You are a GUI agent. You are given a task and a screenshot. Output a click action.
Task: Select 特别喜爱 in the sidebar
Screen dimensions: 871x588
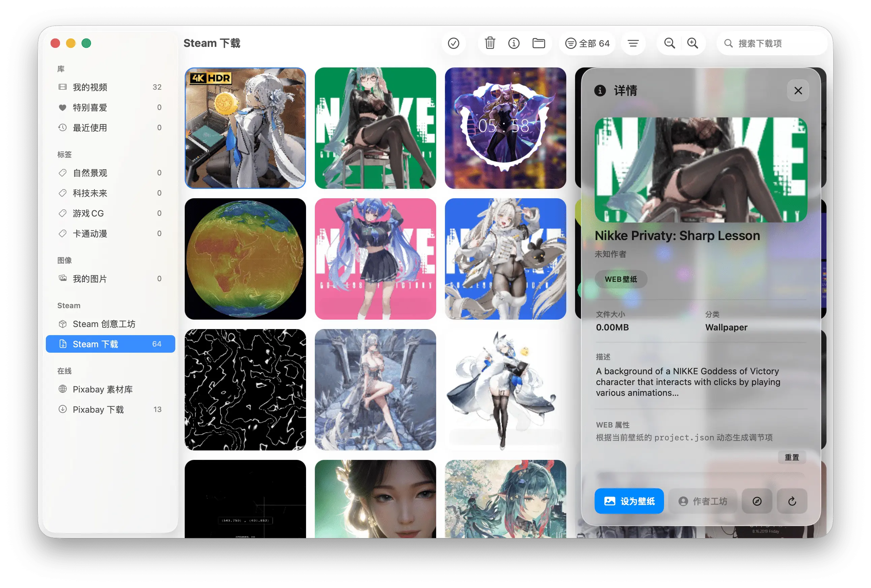click(110, 108)
